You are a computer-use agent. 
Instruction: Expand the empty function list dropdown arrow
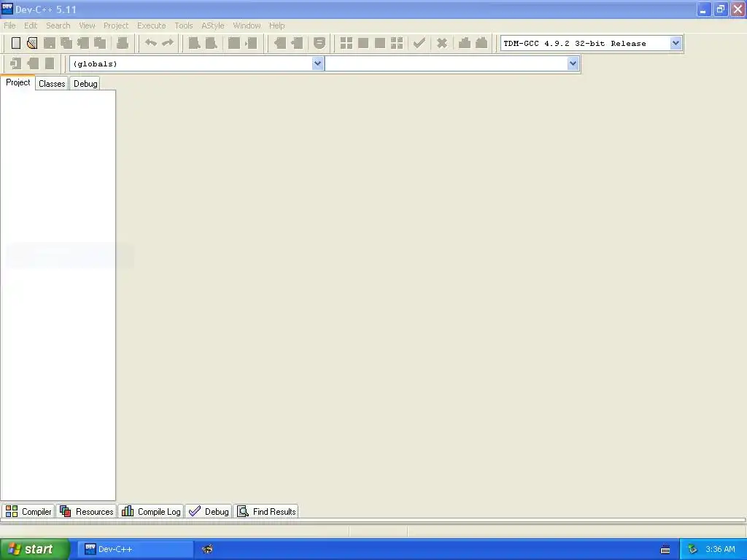573,63
